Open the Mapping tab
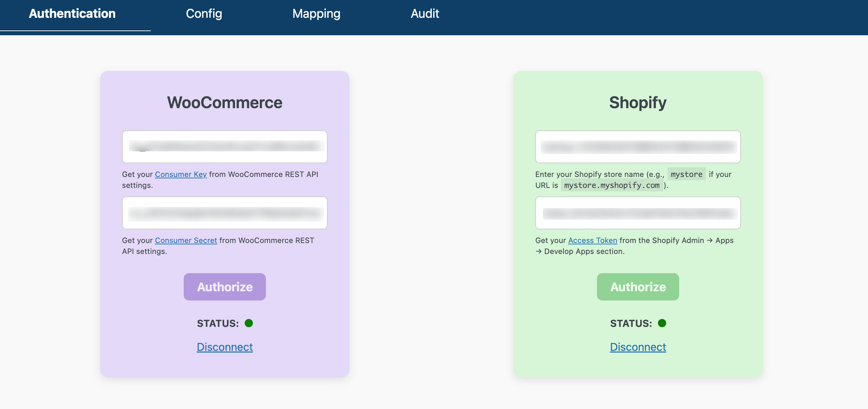 coord(316,14)
